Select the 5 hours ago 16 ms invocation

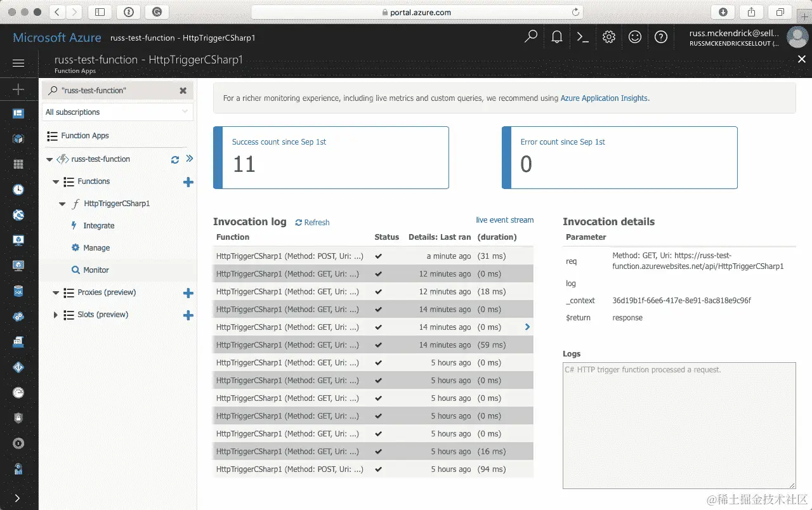[x=373, y=452]
